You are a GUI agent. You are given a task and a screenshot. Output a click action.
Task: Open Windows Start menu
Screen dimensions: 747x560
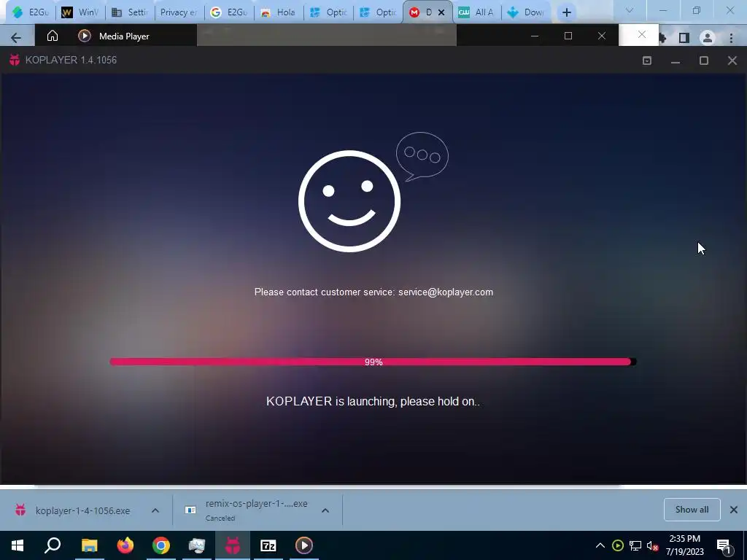click(18, 545)
